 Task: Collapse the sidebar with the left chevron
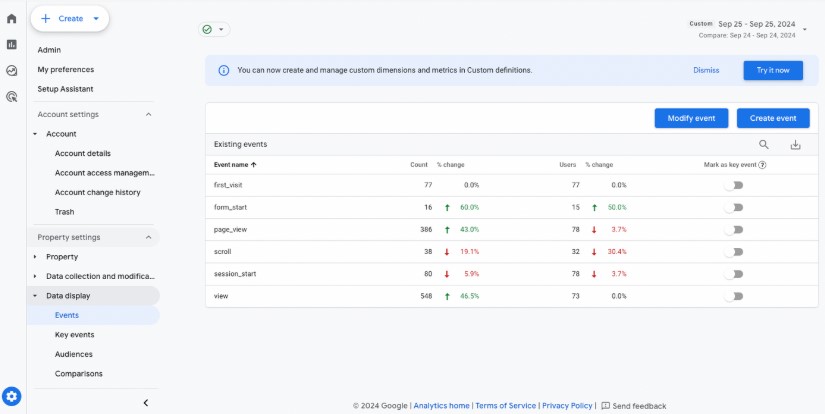pos(146,403)
